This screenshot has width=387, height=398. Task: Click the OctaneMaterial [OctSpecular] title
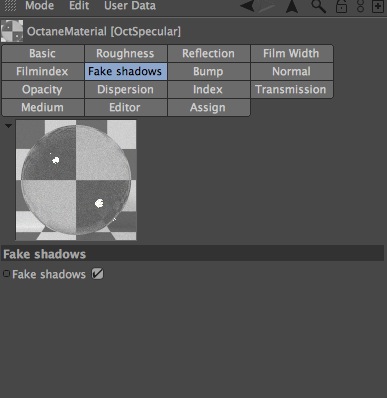point(104,31)
